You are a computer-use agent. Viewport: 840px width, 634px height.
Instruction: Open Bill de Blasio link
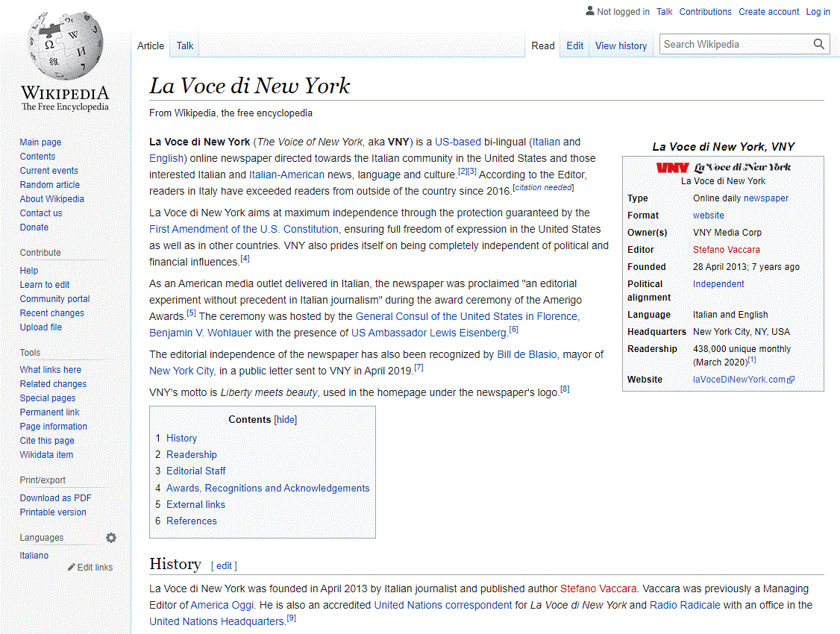[x=527, y=354]
